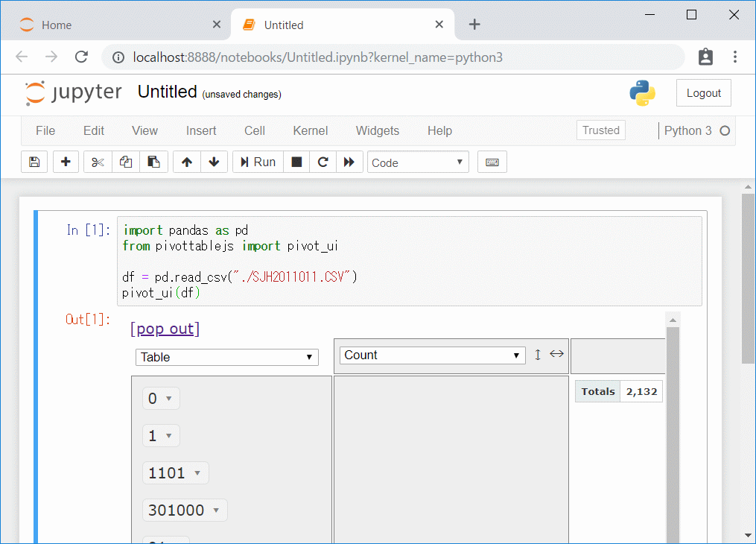This screenshot has height=544, width=756.
Task: Click the pop out link
Action: coord(164,329)
